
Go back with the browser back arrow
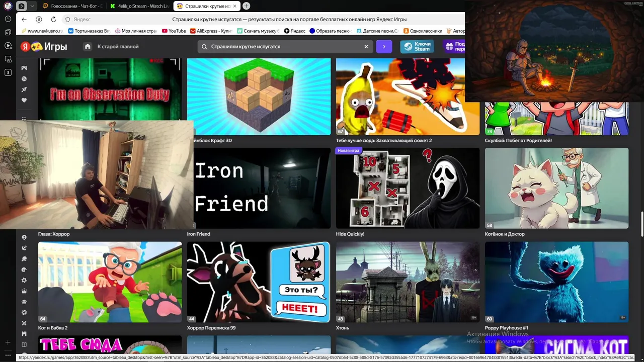click(x=24, y=19)
